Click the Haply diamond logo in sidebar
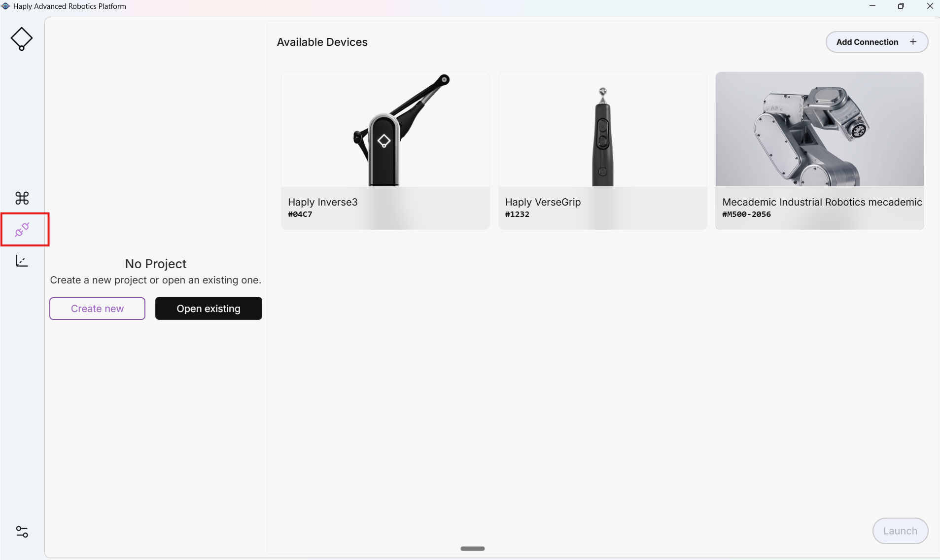Image resolution: width=940 pixels, height=560 pixels. [22, 39]
